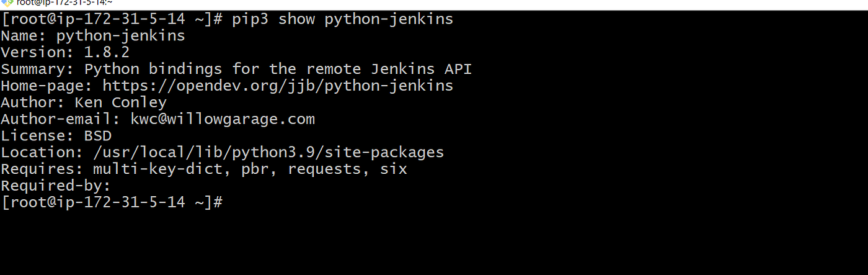Click the 'Name: python-jenkins' line
Screen dimensions: 868x275
pos(92,35)
